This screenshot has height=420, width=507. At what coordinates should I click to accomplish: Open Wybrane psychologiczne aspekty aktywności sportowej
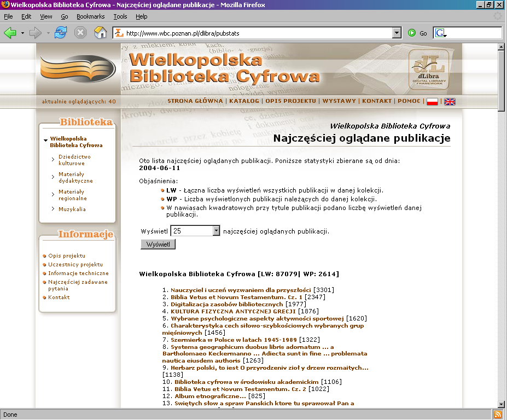click(257, 318)
